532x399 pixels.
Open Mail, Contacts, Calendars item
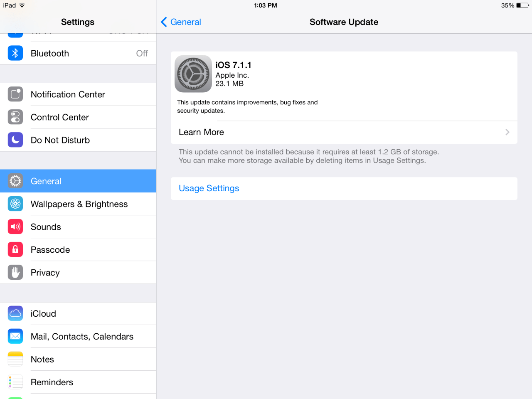[78, 337]
